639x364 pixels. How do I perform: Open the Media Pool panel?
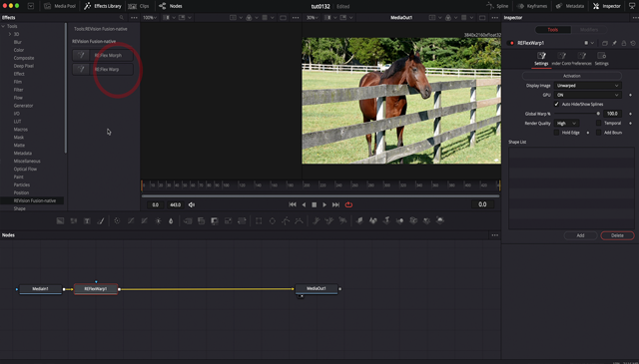coord(60,6)
